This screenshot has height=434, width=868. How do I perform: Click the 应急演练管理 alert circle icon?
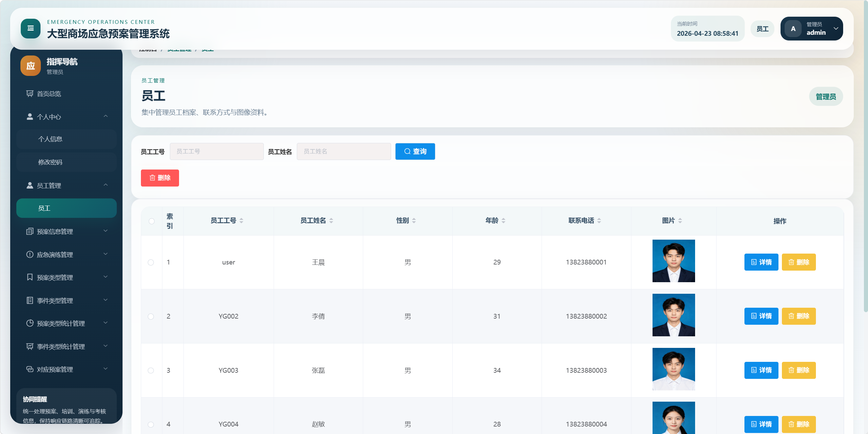point(30,255)
